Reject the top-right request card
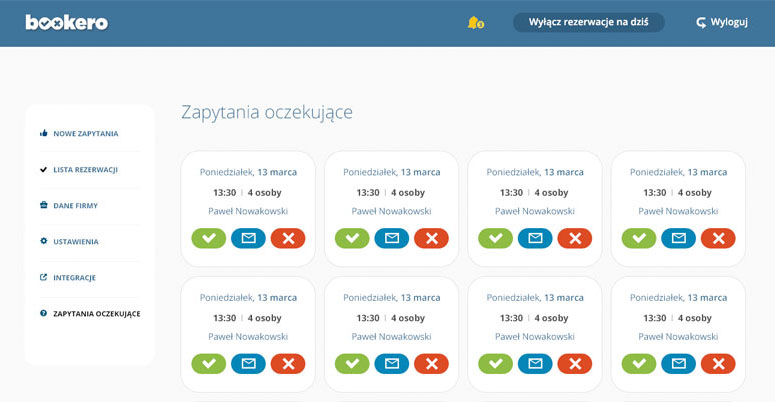This screenshot has height=402, width=775. point(718,238)
